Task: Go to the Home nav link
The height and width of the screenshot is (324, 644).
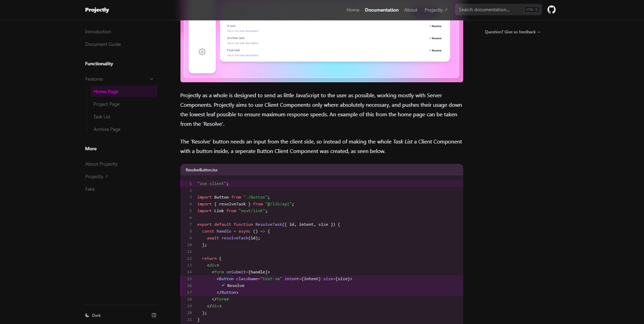Action: click(x=353, y=10)
